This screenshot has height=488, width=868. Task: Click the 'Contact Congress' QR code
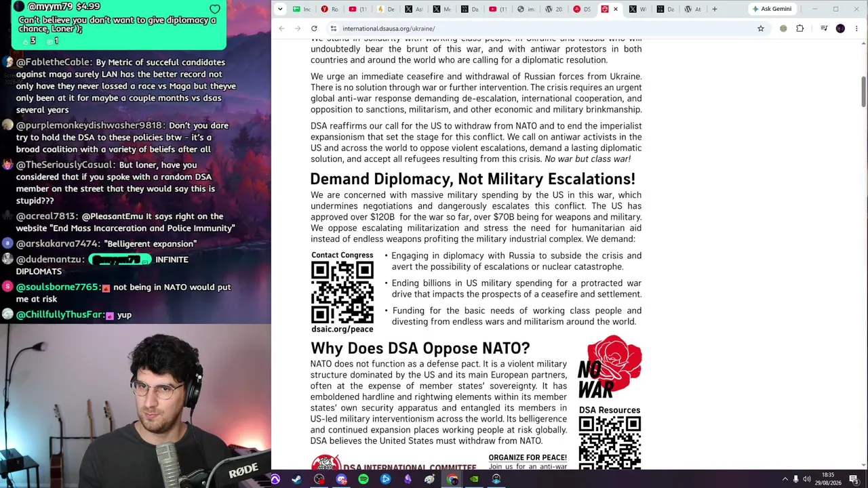pyautogui.click(x=342, y=292)
